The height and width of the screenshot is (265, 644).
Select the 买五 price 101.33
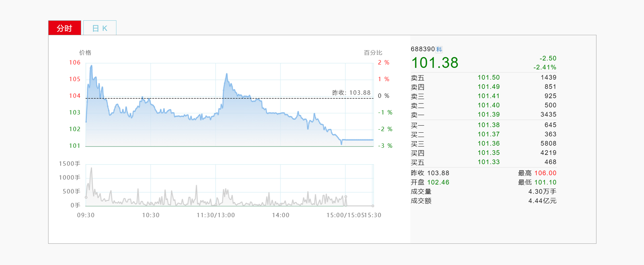(489, 162)
